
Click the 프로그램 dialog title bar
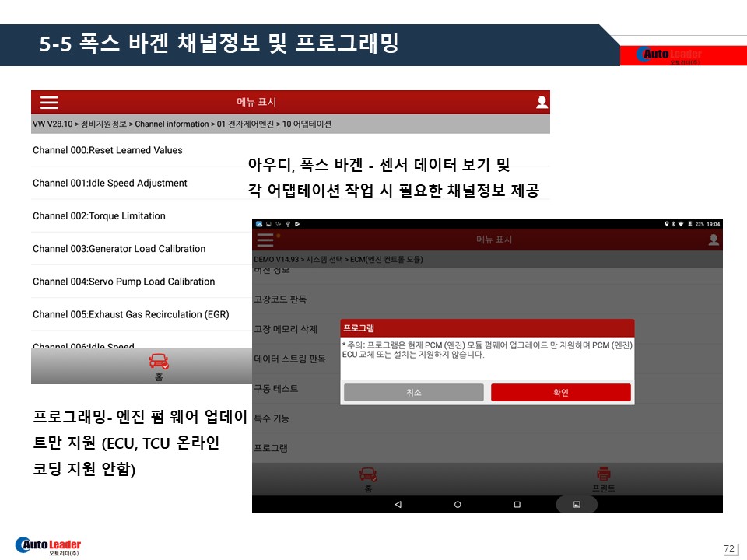click(487, 328)
